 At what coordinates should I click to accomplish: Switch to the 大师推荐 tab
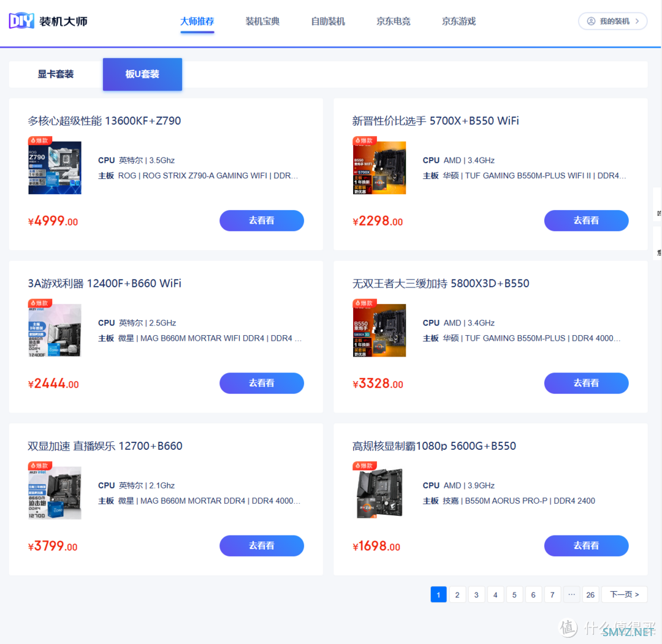pyautogui.click(x=197, y=21)
